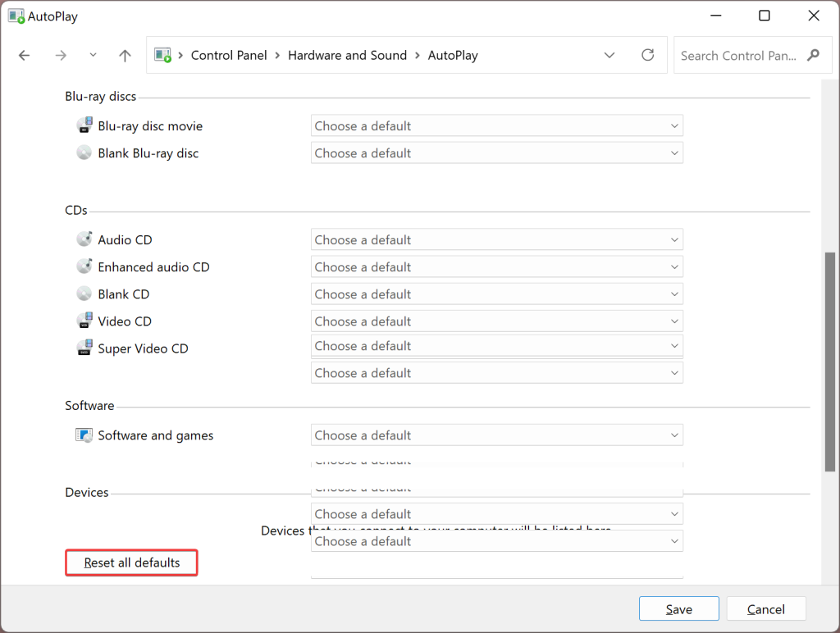This screenshot has height=633, width=840.
Task: Open the first breadcrumb chevron before Control Panel
Action: coord(180,55)
